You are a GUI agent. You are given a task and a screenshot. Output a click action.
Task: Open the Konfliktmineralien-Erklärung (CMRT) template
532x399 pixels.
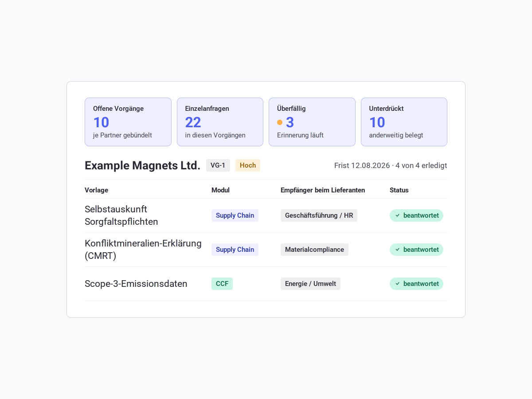click(143, 250)
